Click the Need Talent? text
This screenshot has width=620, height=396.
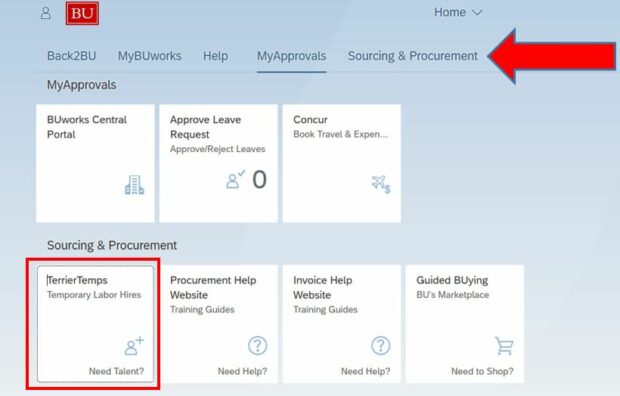(x=116, y=371)
